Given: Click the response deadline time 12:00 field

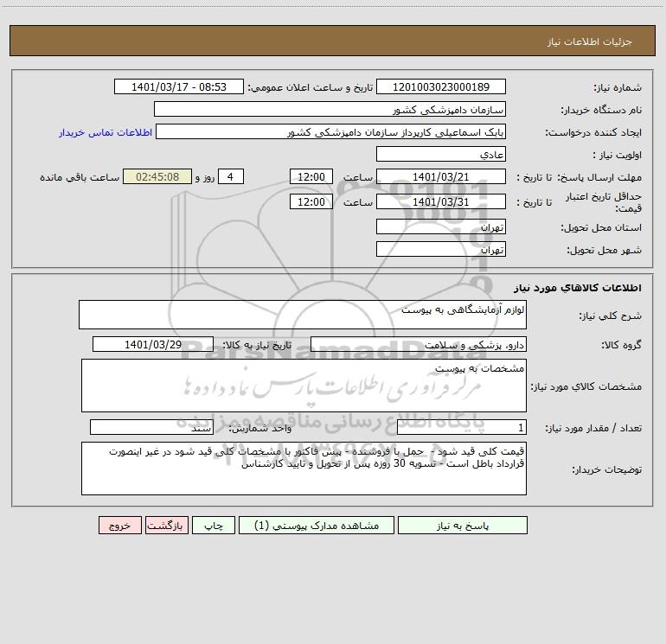Looking at the screenshot, I should (311, 176).
